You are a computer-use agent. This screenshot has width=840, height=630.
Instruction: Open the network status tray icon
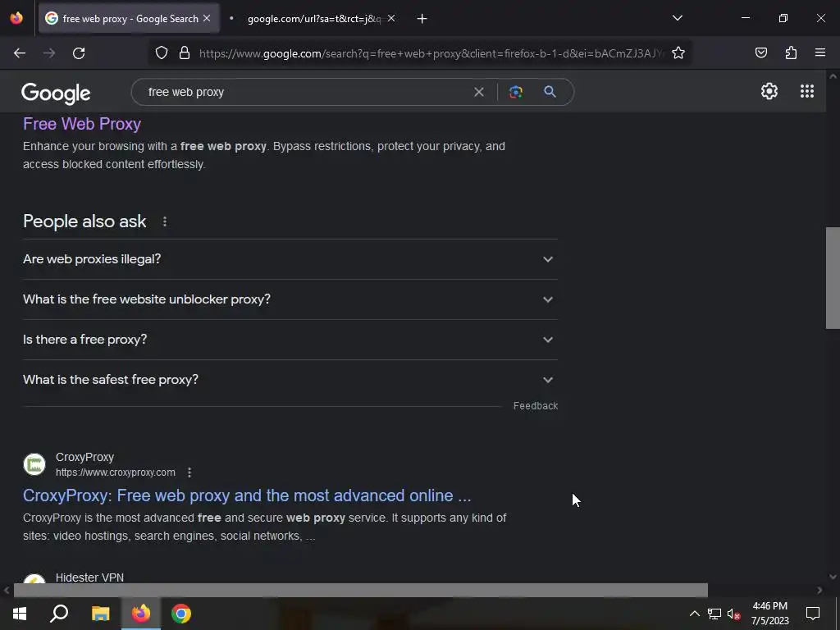(x=714, y=614)
